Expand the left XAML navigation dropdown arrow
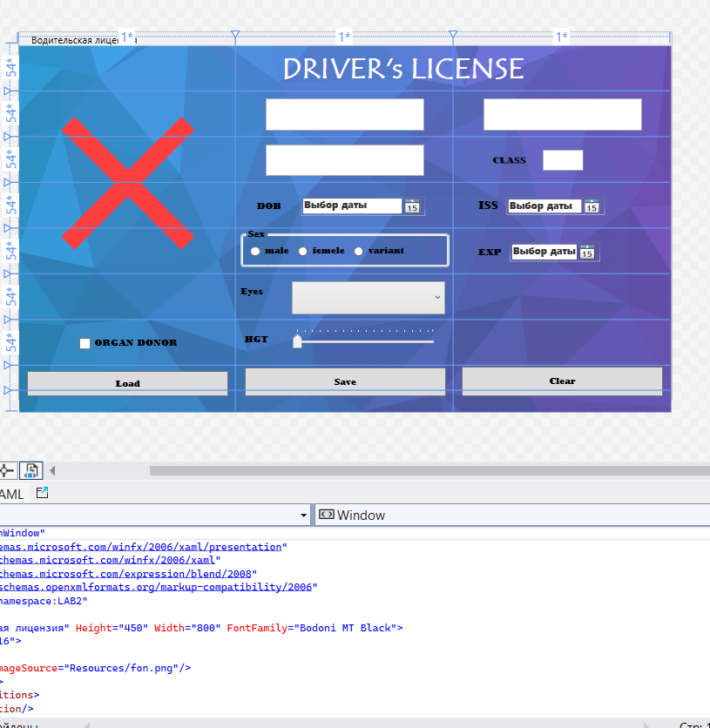The image size is (710, 728). click(x=304, y=516)
